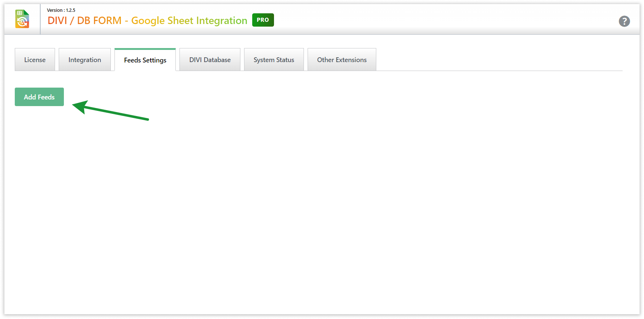
Task: Click the vertical divider beside the plugin logo
Action: coord(40,19)
